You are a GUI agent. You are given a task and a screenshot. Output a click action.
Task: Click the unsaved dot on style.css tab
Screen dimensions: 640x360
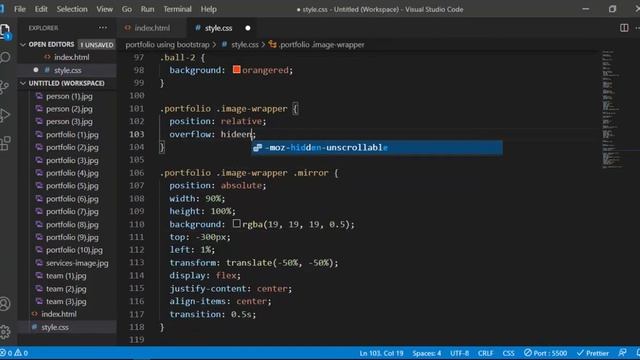[x=248, y=28]
